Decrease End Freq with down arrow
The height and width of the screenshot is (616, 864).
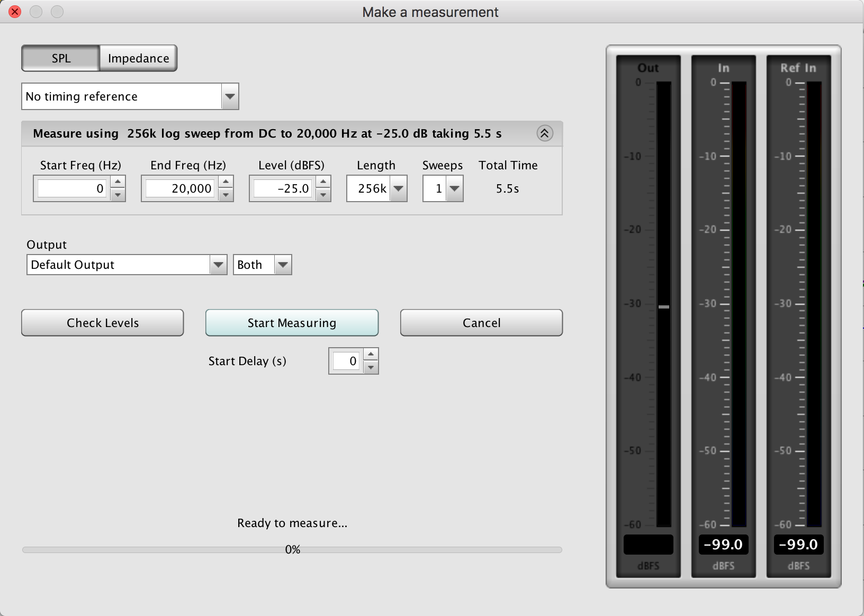(226, 195)
